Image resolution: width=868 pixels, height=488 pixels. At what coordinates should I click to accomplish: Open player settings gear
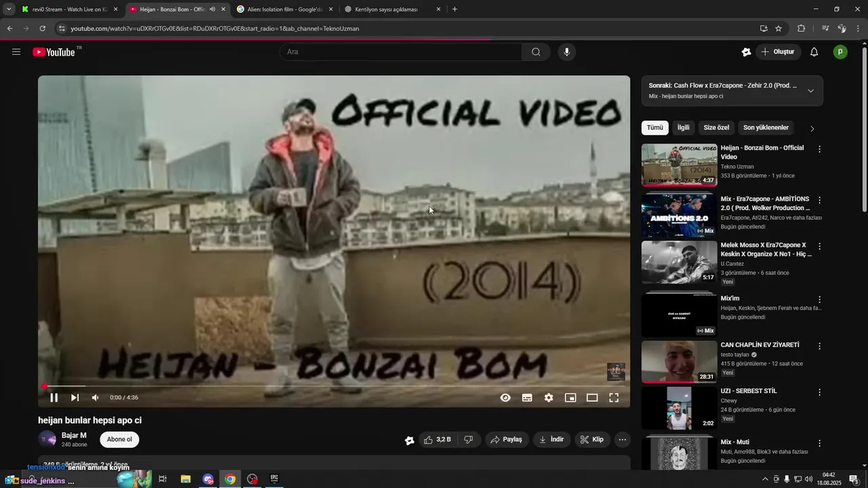coord(549,398)
